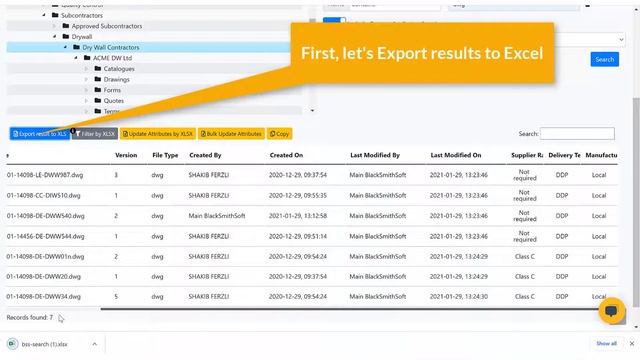The height and width of the screenshot is (360, 640).
Task: Select the Approved Subcontractors folder icon
Action: coord(66,26)
